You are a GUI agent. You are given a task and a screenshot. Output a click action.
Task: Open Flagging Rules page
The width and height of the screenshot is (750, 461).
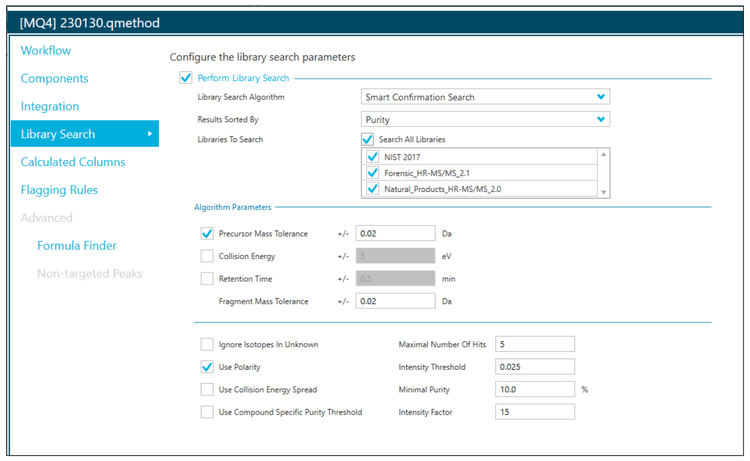coord(60,190)
